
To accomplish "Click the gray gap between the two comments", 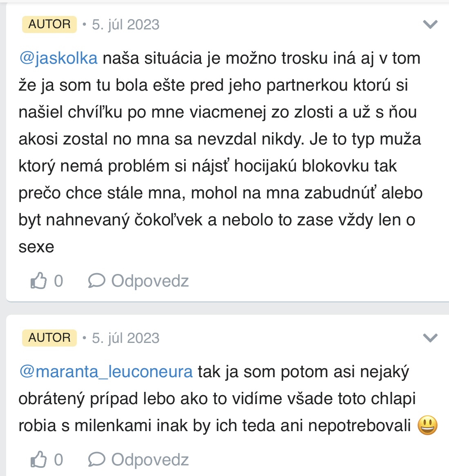I will (x=225, y=308).
